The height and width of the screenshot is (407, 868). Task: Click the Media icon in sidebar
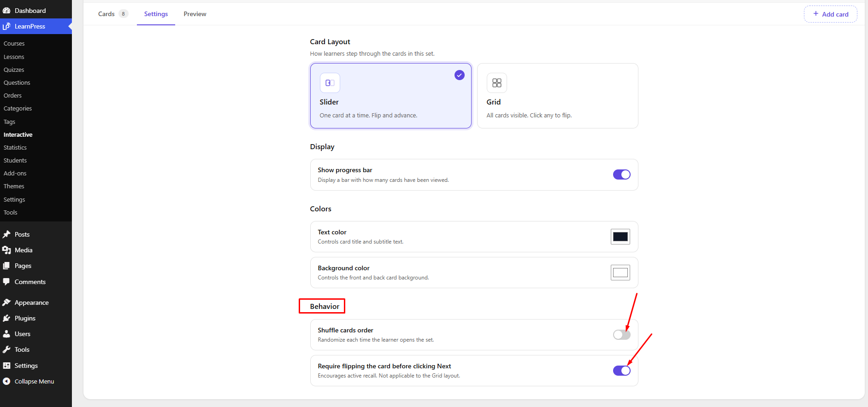(x=6, y=250)
